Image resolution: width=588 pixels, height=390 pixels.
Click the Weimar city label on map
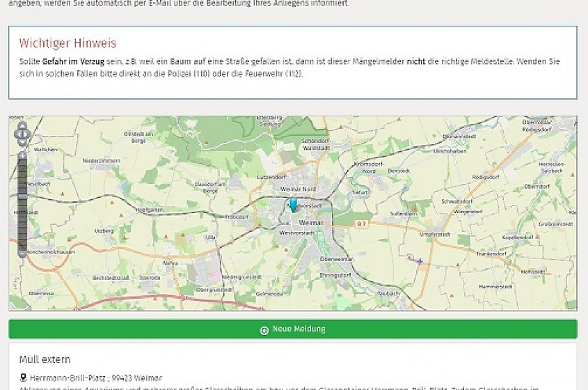click(308, 222)
